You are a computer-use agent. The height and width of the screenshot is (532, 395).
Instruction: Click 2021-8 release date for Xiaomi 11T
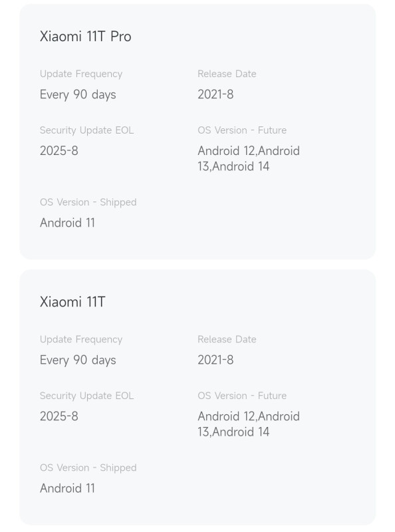(x=215, y=360)
